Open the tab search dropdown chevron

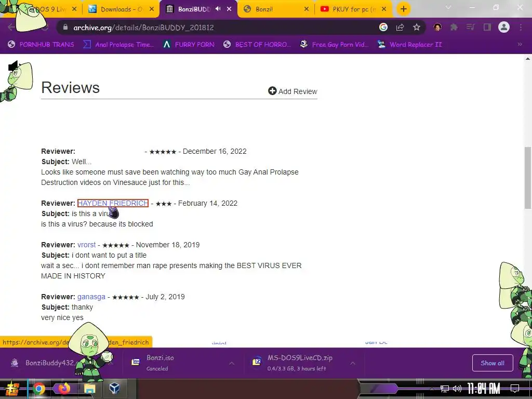(448, 7)
